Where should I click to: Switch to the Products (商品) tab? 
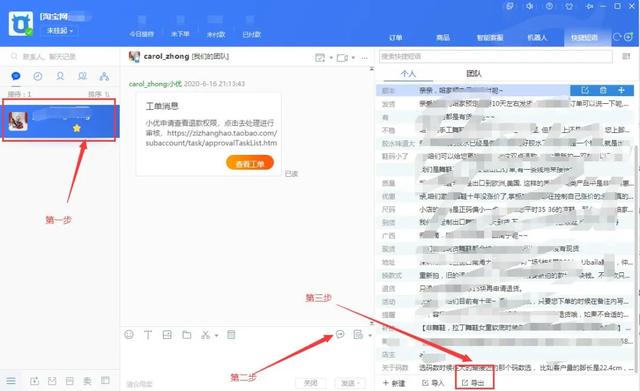tap(442, 38)
